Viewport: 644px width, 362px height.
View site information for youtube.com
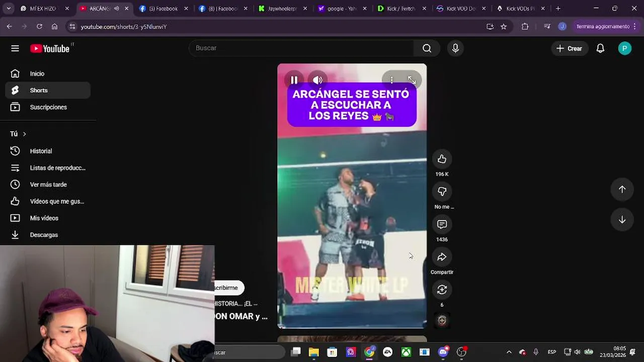pyautogui.click(x=72, y=27)
